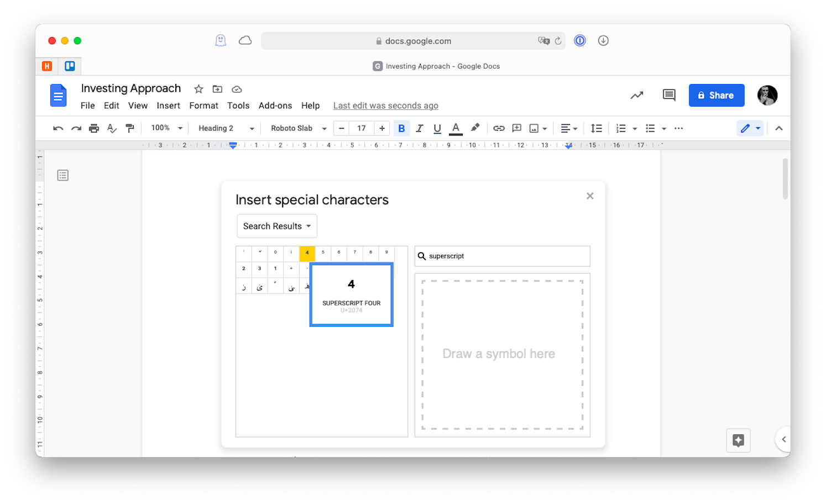
Task: Open document comment history icon
Action: [668, 95]
